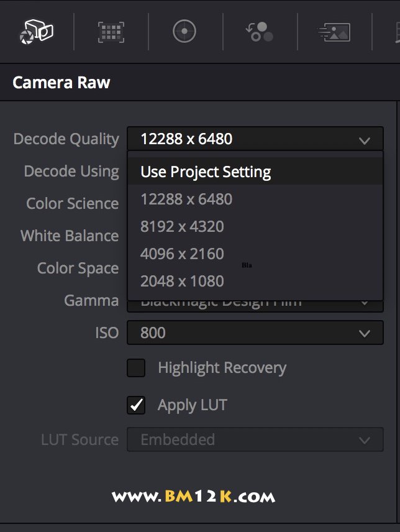The width and height of the screenshot is (400, 532).
Task: Click the ISO label
Action: click(107, 333)
